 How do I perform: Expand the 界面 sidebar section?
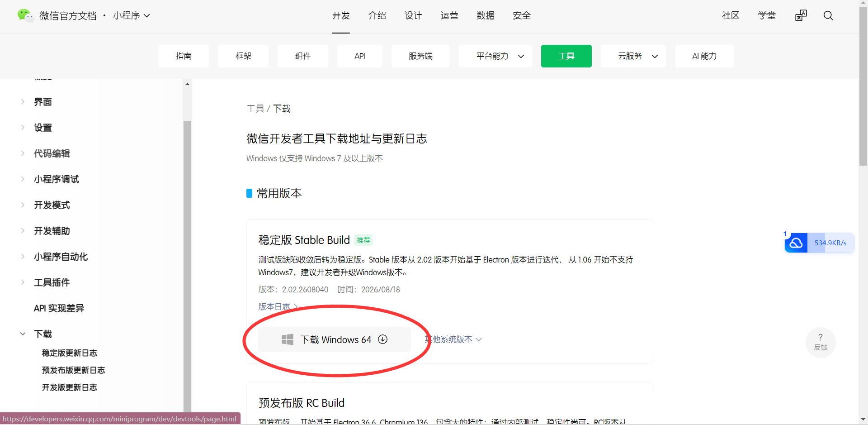[x=23, y=102]
